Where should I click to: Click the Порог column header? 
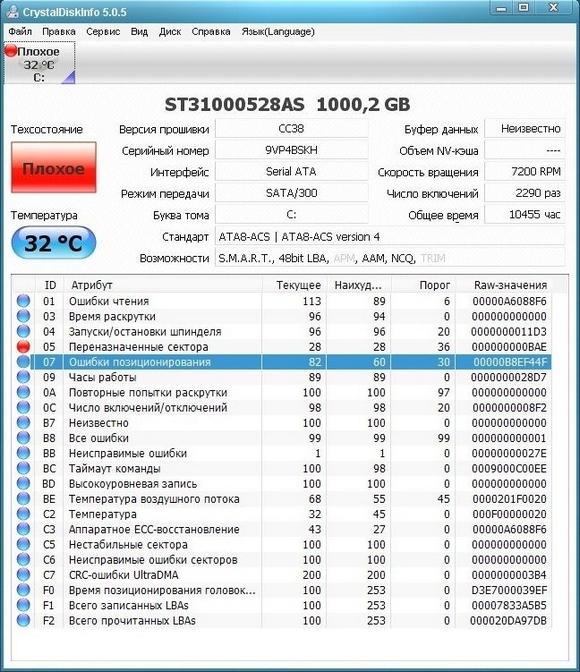[424, 285]
